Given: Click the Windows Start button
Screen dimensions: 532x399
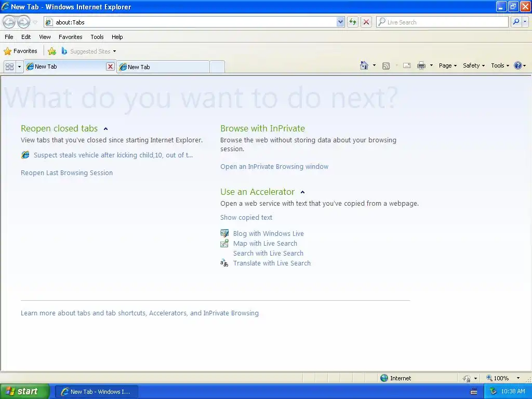Looking at the screenshot, I should (24, 392).
